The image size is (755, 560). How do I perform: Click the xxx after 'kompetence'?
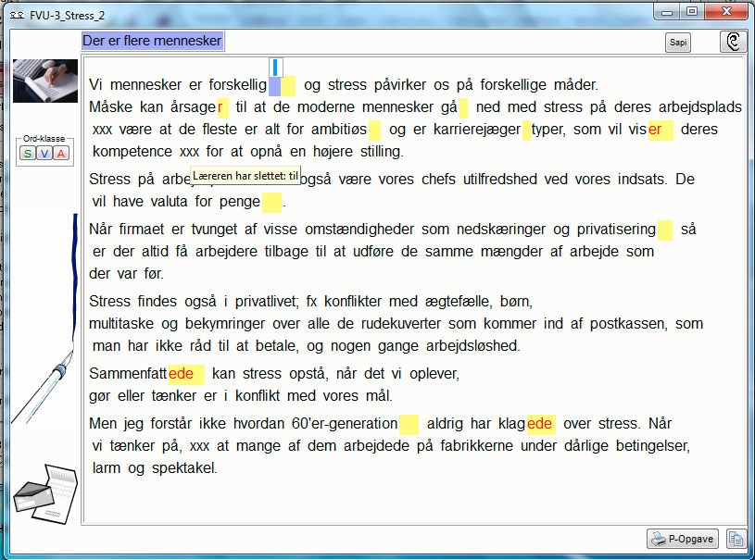189,152
